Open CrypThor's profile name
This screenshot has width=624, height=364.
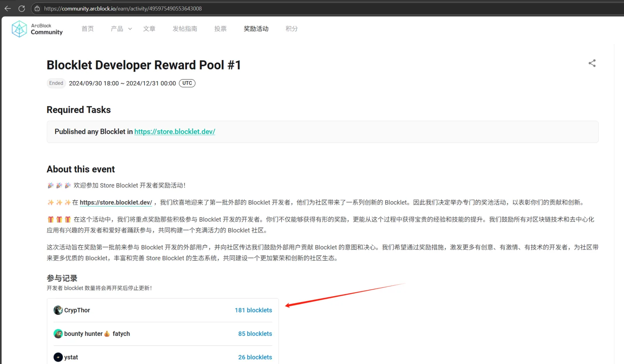[77, 310]
